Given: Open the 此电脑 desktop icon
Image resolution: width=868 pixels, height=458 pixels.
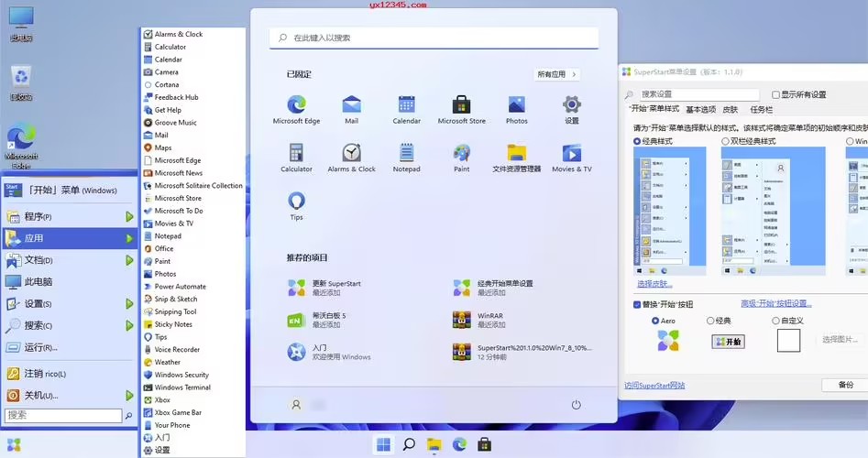Looking at the screenshot, I should pyautogui.click(x=21, y=25).
